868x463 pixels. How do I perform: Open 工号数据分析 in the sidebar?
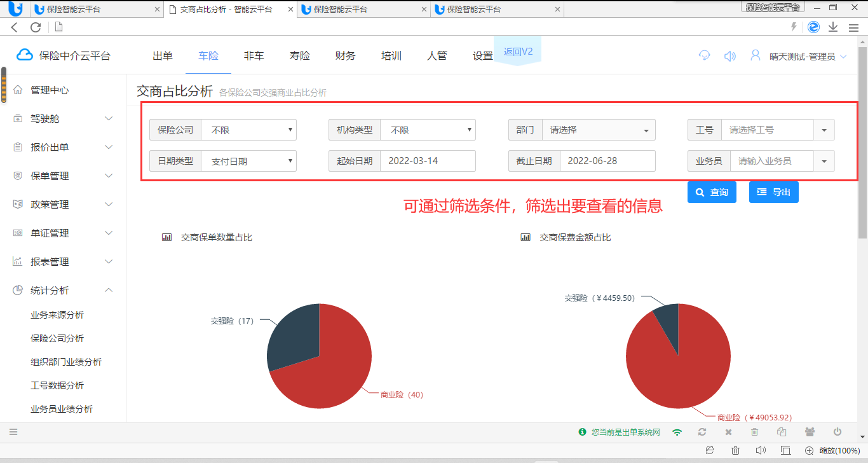tap(57, 385)
